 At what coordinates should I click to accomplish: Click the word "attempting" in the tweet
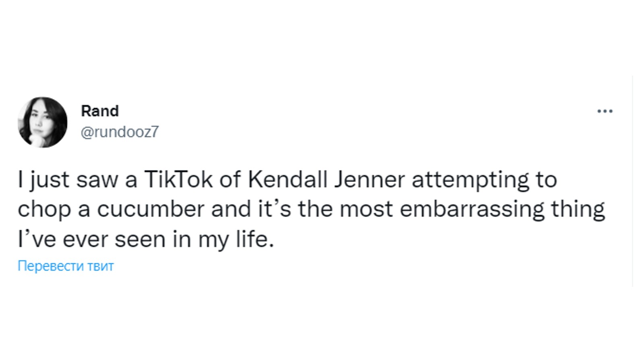[470, 180]
